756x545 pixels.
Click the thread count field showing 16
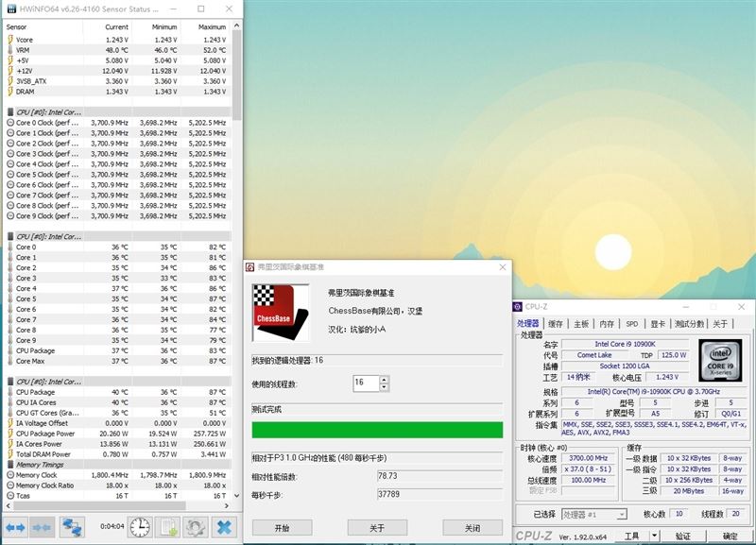tap(367, 383)
